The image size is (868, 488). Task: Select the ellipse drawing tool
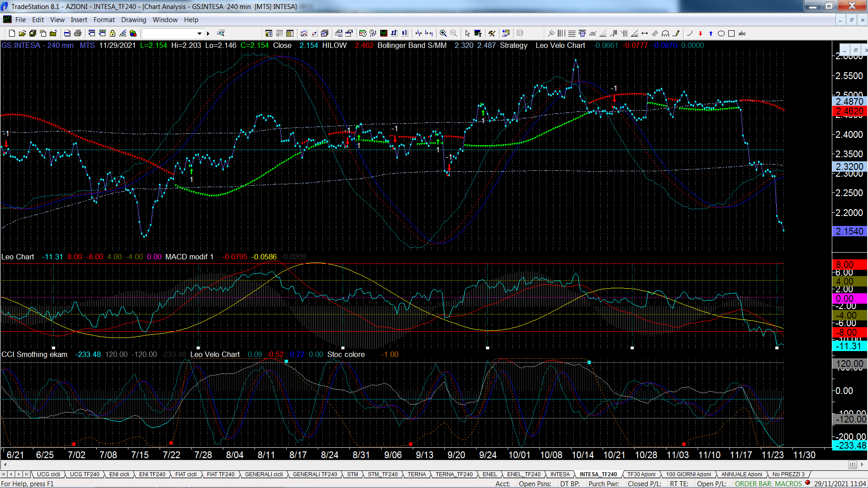pyautogui.click(x=722, y=33)
